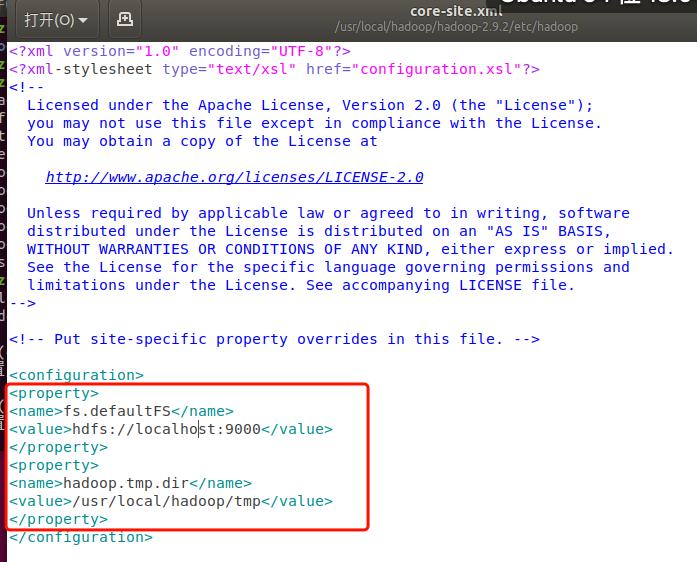
Task: Click the 'Put site-specific property overrides' comment
Action: pos(274,339)
